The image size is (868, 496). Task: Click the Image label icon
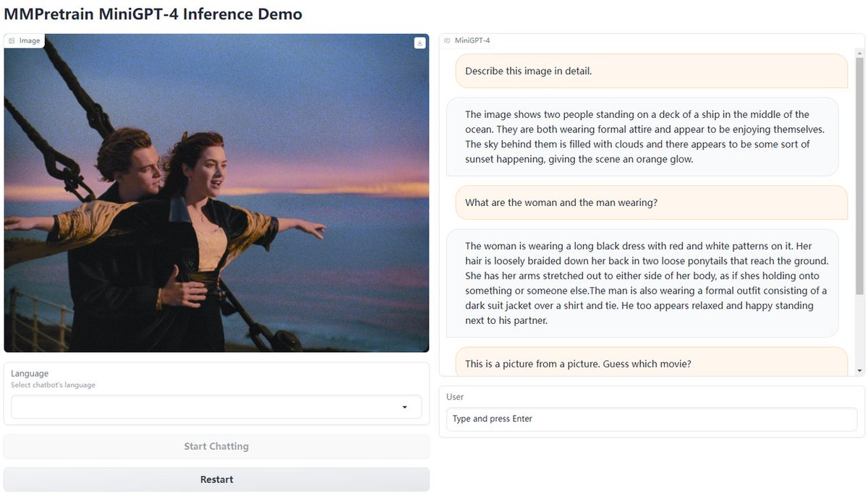(12, 41)
